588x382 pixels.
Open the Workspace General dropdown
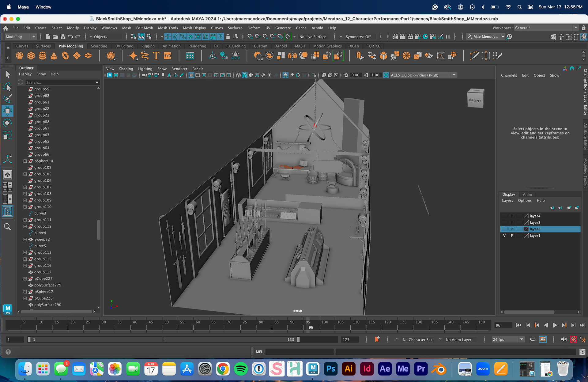(x=546, y=28)
